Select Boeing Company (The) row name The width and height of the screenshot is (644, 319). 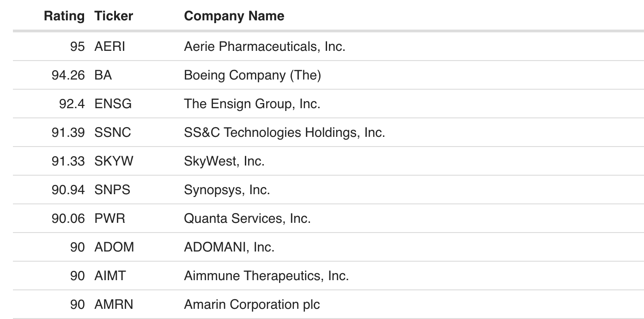[252, 75]
